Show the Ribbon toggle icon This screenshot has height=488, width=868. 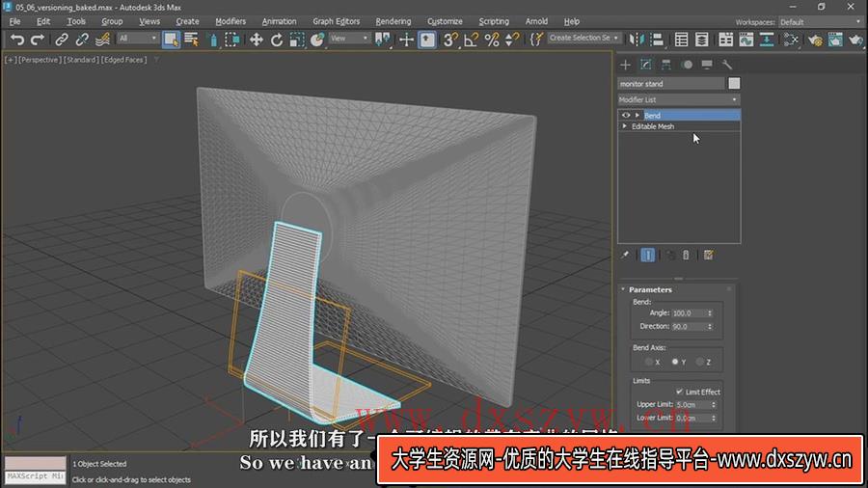(x=725, y=40)
